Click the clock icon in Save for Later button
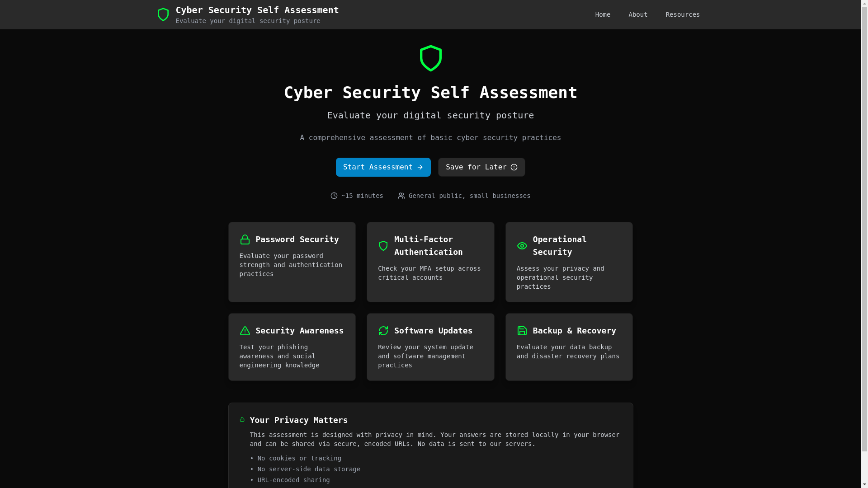This screenshot has width=868, height=488. tap(514, 167)
